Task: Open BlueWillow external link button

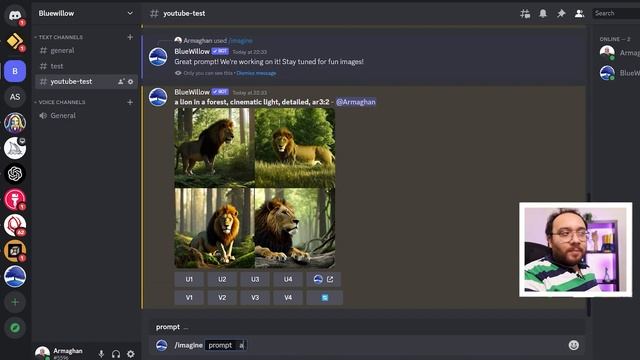Action: point(324,279)
